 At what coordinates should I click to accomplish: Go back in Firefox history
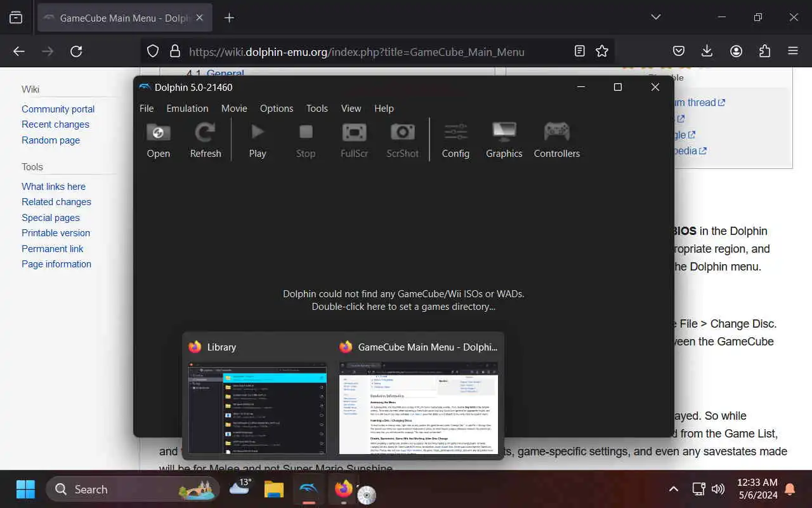19,51
